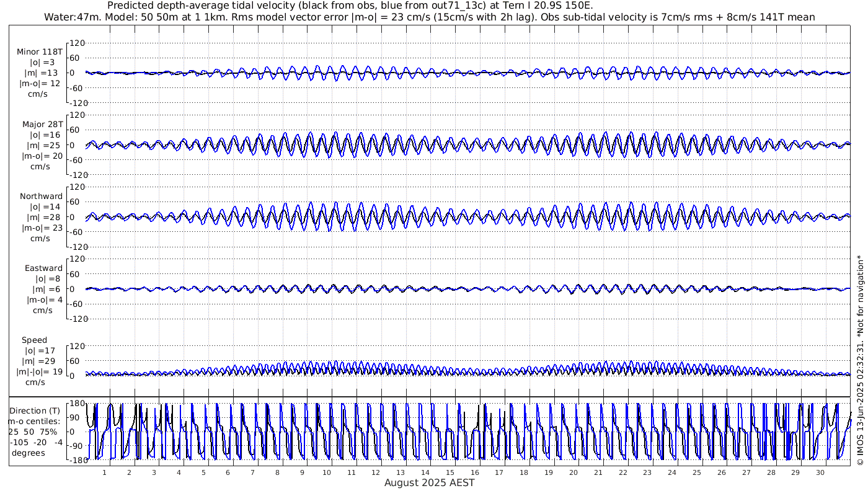Click the '120' tick in the Minor 118T panel

pyautogui.click(x=77, y=43)
